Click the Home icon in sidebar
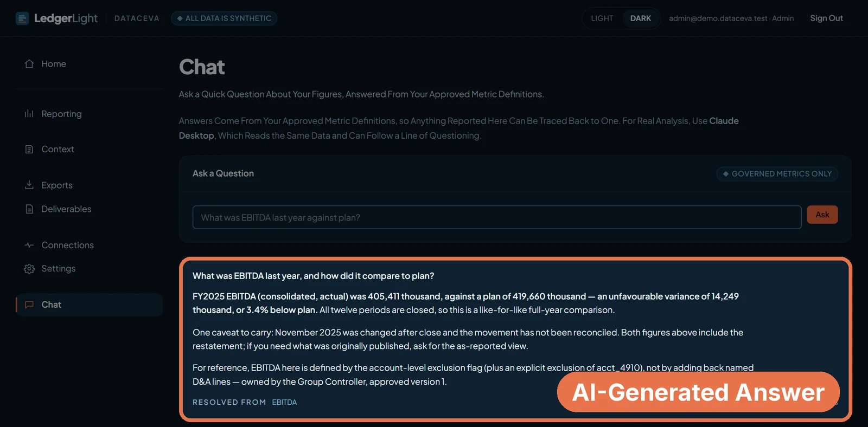Image resolution: width=868 pixels, height=427 pixels. point(29,64)
